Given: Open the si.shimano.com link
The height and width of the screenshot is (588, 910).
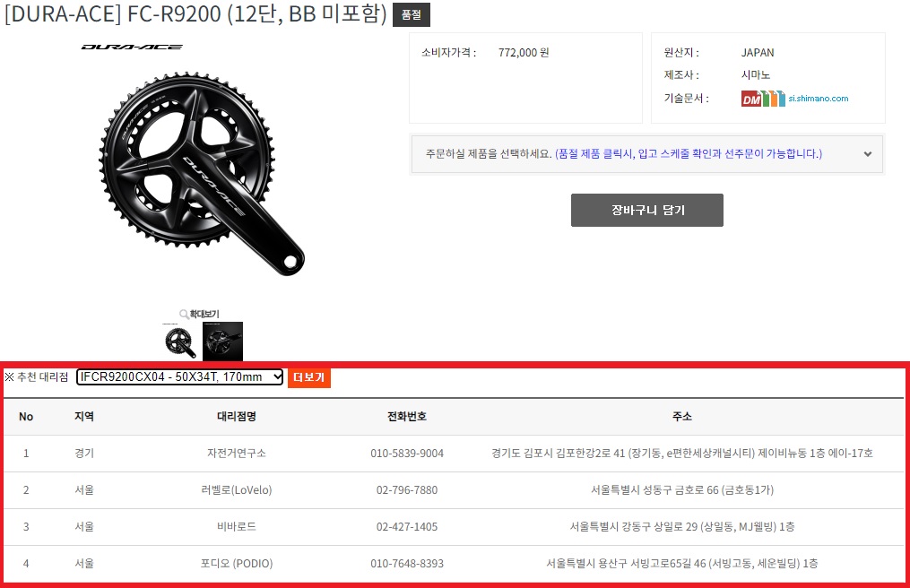Looking at the screenshot, I should tap(819, 98).
